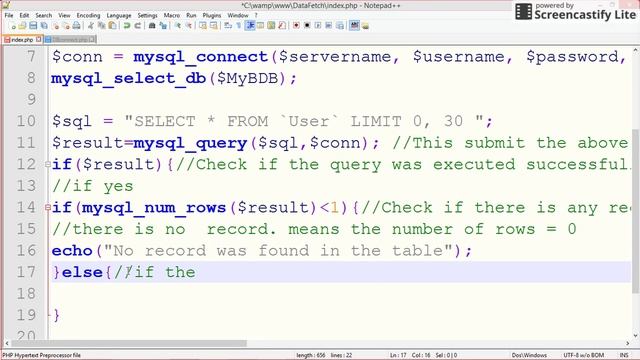The width and height of the screenshot is (640, 360).
Task: Click the Close document toolbar icon
Action: (x=55, y=26)
